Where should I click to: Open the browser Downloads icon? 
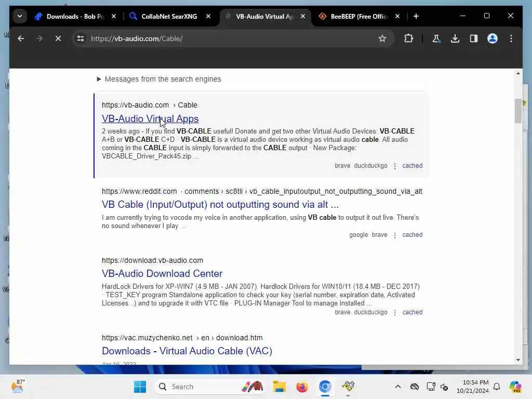(455, 38)
